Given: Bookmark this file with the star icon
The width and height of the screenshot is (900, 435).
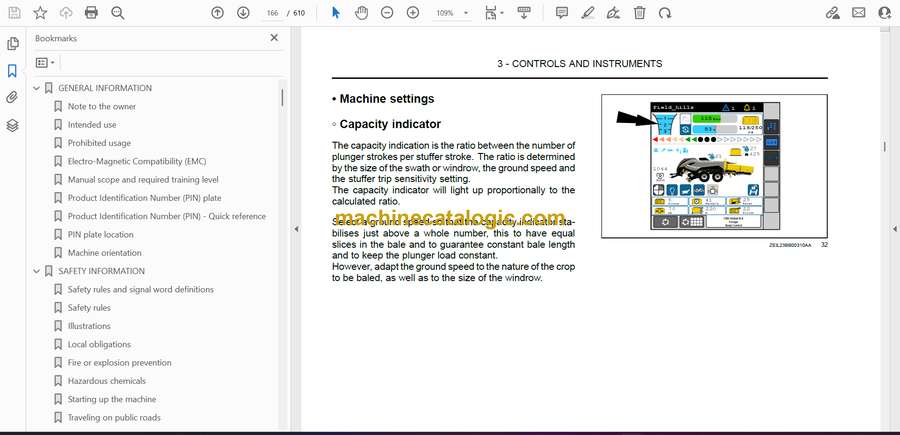Looking at the screenshot, I should pos(40,13).
